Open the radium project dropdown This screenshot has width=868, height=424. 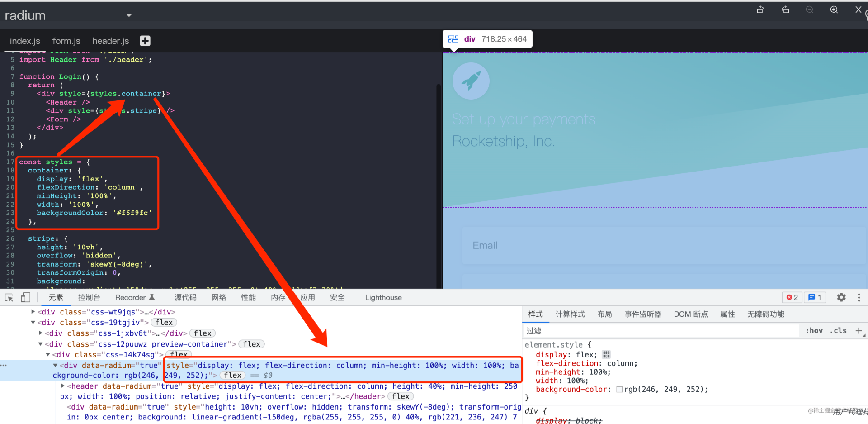(x=129, y=15)
